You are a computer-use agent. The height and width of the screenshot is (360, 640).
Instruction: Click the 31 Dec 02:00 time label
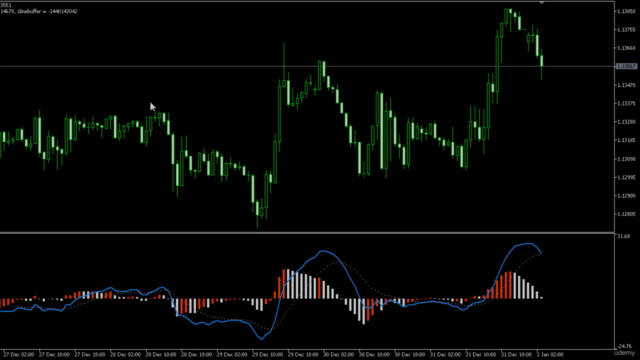pos(445,355)
